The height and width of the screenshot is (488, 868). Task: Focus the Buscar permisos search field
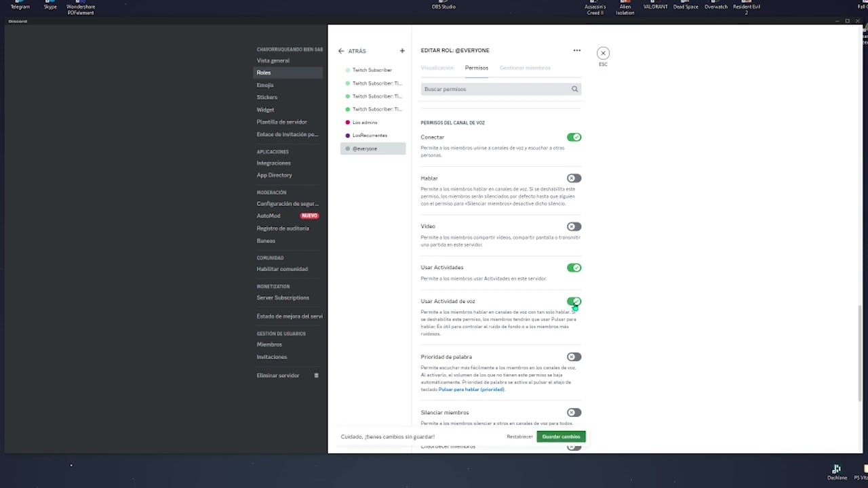(x=500, y=89)
